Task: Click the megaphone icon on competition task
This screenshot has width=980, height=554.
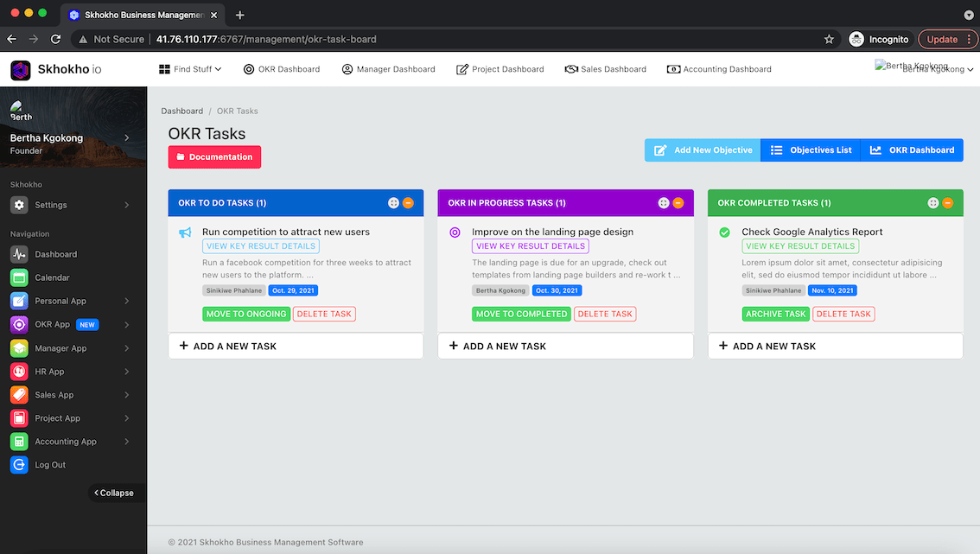Action: coord(185,232)
